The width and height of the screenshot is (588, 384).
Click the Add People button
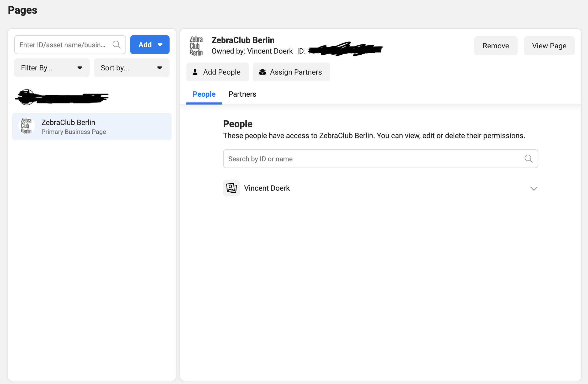217,72
